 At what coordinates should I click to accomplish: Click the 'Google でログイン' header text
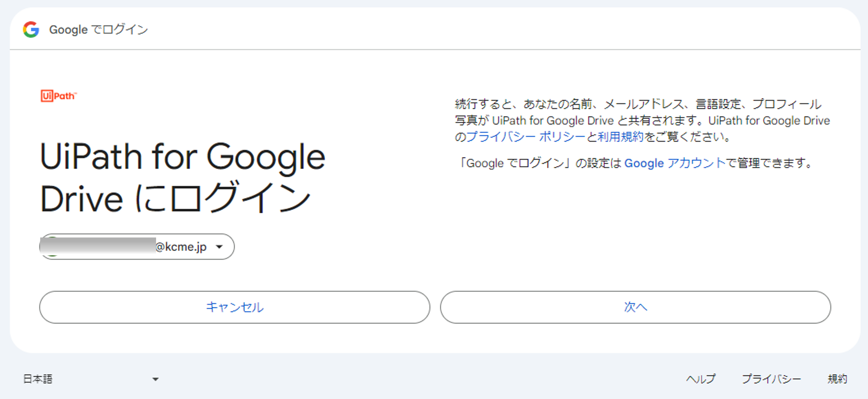point(99,29)
